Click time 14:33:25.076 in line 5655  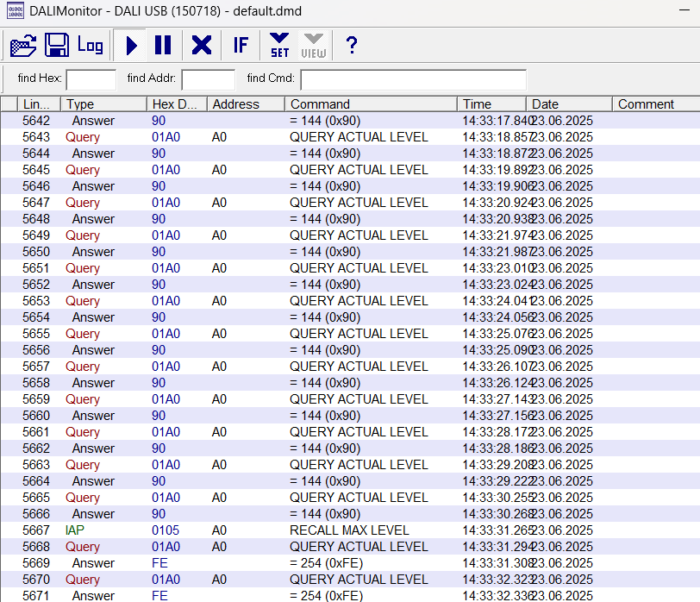click(x=498, y=334)
